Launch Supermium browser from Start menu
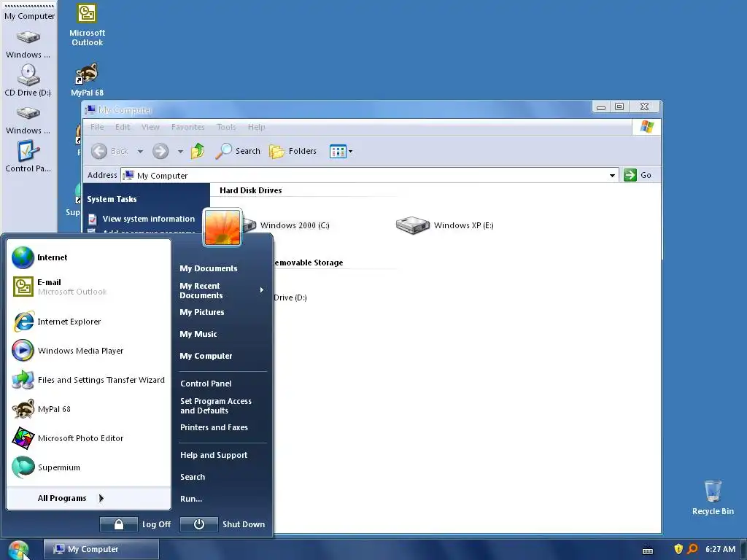This screenshot has width=747, height=560. (x=88, y=467)
